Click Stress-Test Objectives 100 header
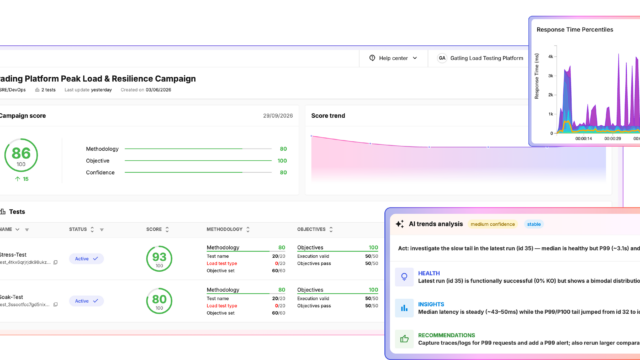 point(338,247)
